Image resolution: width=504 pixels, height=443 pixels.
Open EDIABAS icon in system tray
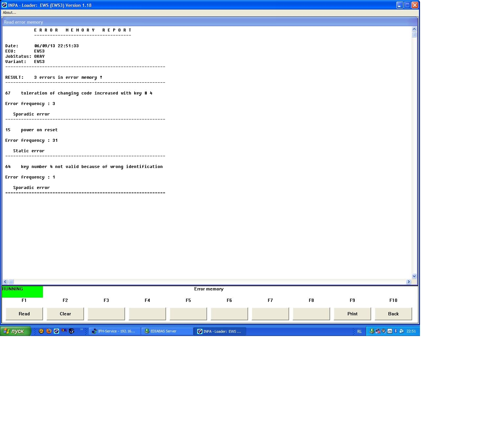pyautogui.click(x=372, y=331)
